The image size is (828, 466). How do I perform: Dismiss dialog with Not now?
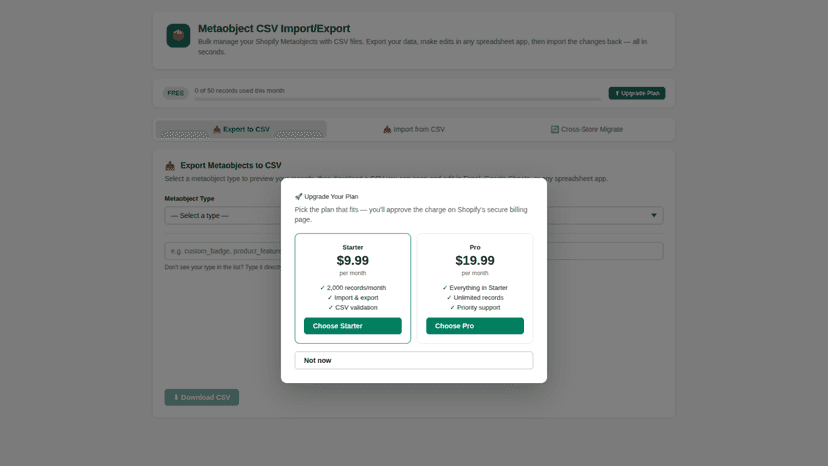[413, 360]
